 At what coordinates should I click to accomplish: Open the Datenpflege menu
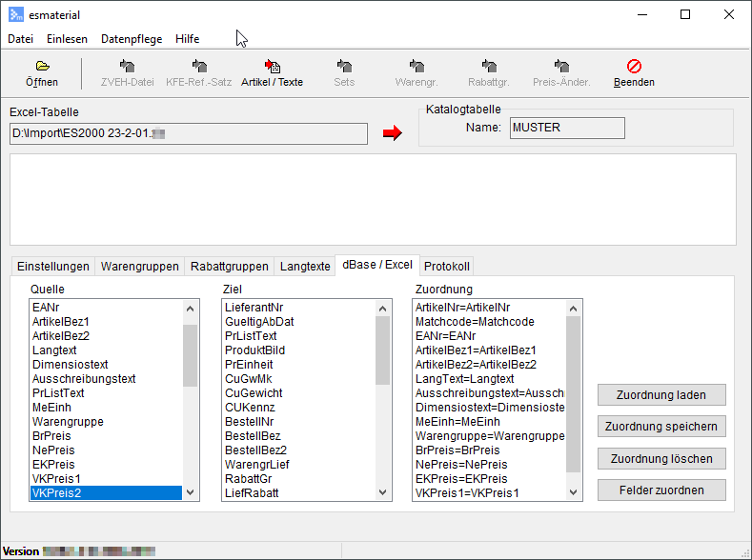coord(132,39)
